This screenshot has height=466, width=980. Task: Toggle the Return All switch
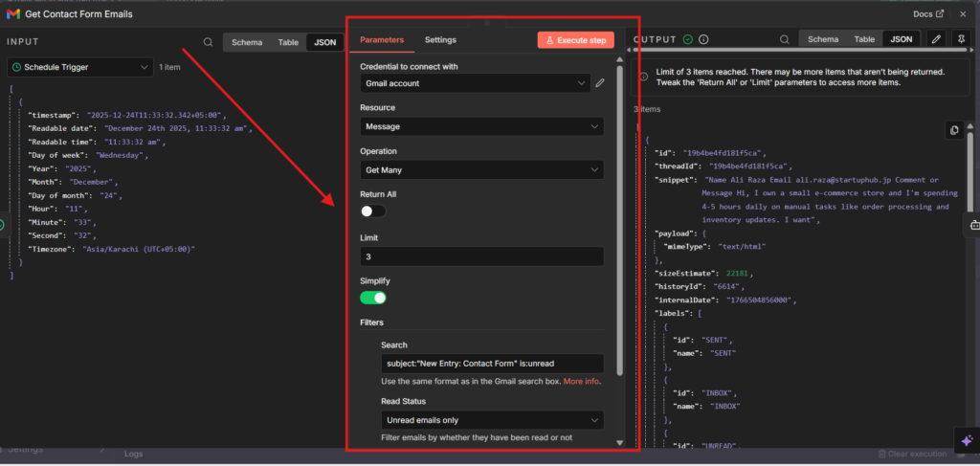[x=373, y=211]
